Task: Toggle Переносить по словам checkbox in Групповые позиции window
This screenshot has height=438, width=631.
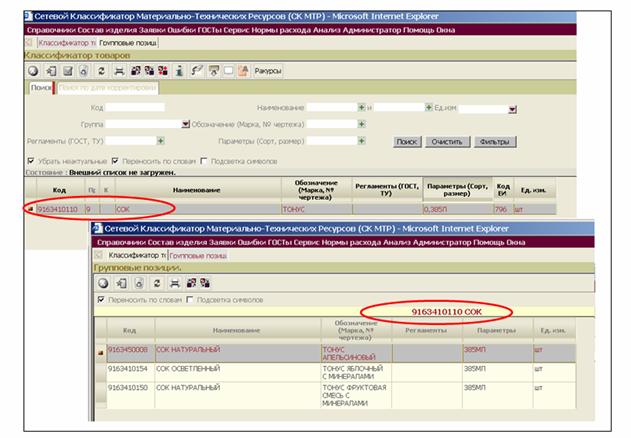Action: click(x=101, y=300)
